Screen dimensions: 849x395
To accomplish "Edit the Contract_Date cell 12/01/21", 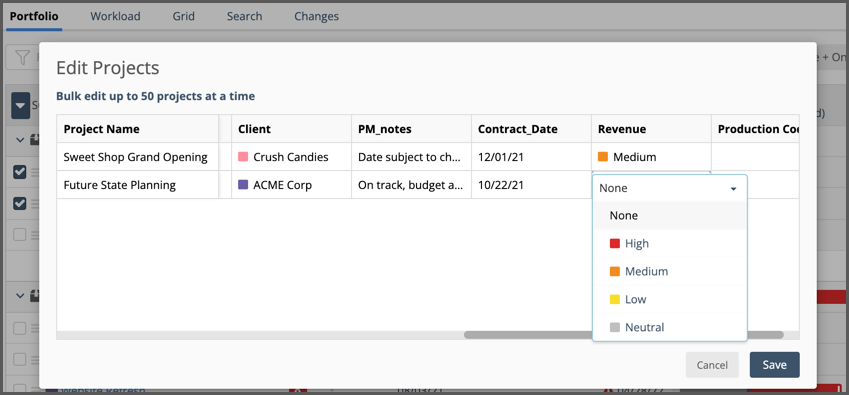I will point(531,157).
